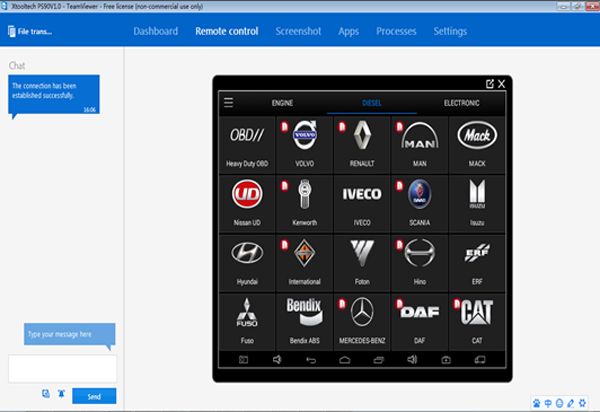Open the Hyundai brand tile

[247, 263]
